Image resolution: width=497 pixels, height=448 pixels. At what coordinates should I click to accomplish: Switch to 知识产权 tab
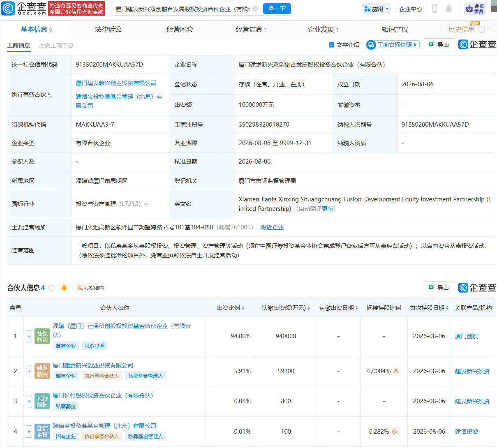click(x=395, y=29)
